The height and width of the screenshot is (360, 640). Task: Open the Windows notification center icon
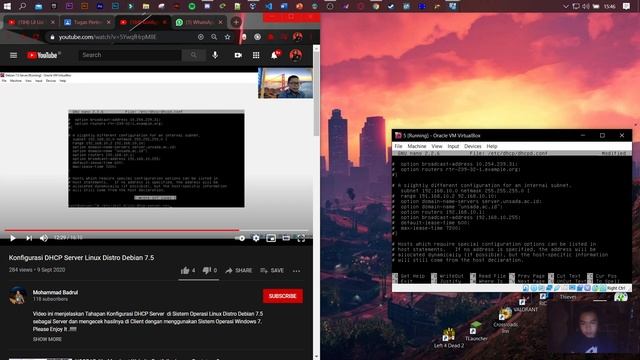click(627, 6)
